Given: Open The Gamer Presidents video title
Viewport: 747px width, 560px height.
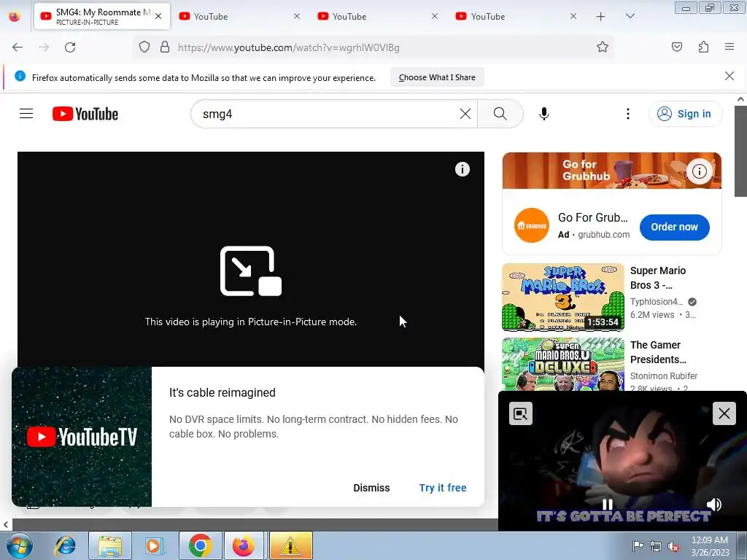Looking at the screenshot, I should click(659, 352).
